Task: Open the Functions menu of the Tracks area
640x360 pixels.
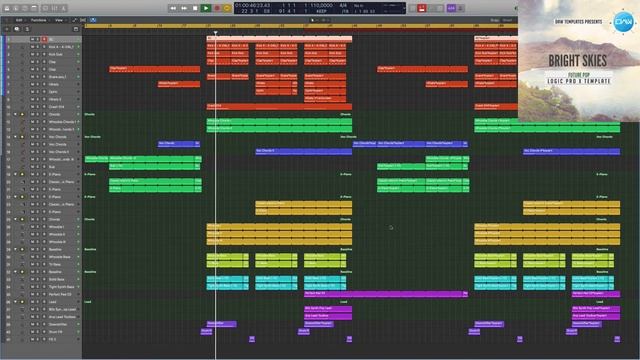Action: click(39, 20)
